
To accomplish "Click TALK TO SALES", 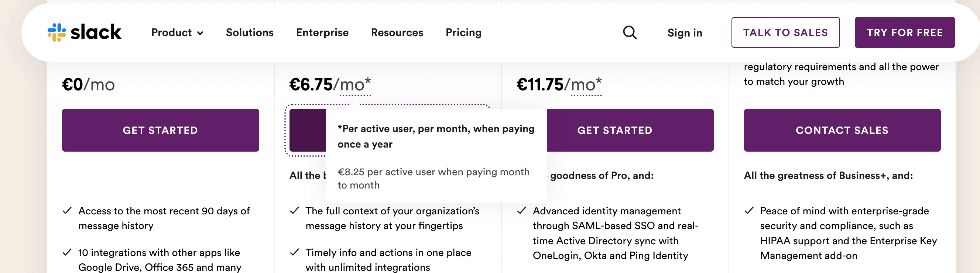I will (786, 33).
